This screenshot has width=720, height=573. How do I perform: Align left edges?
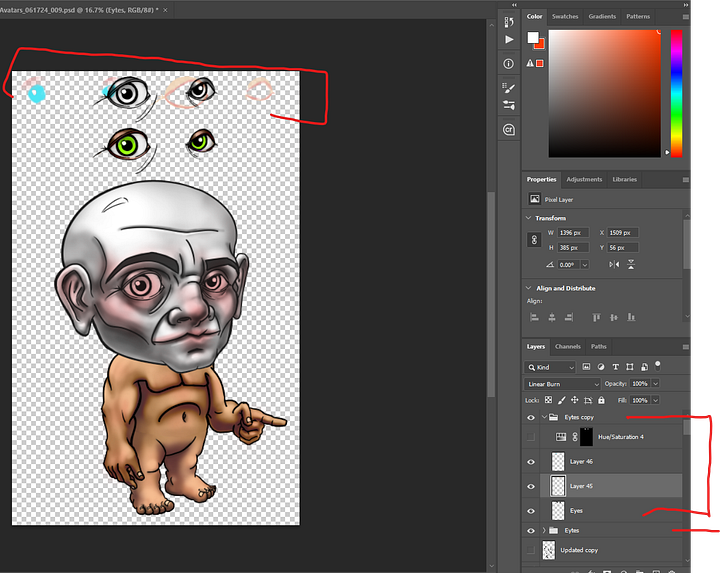click(534, 317)
